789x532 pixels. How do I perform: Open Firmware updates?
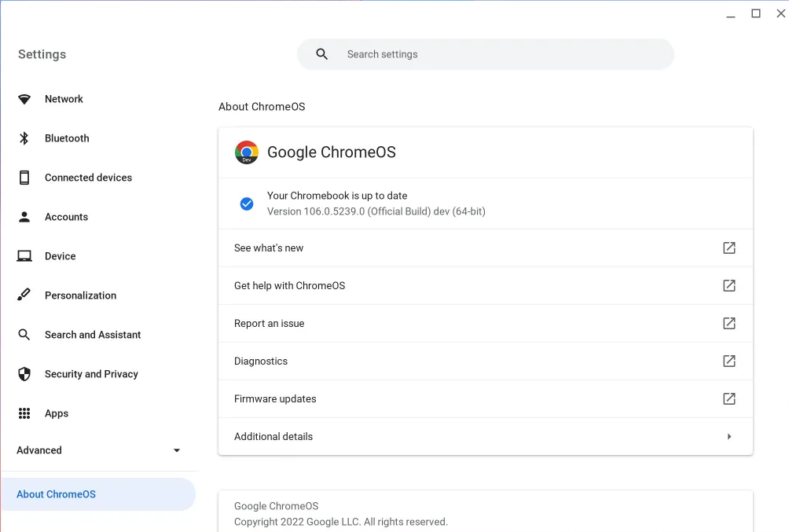click(275, 398)
